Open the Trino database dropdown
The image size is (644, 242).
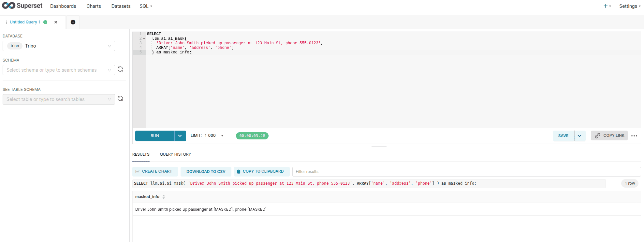point(59,46)
